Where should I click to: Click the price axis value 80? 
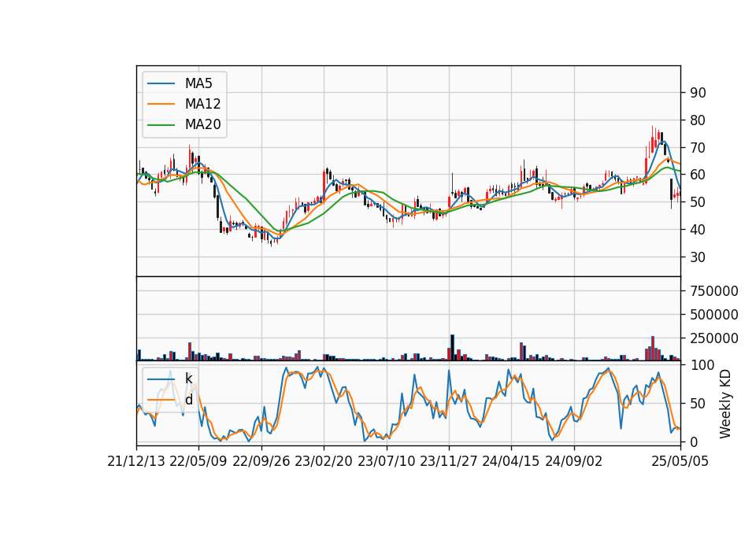coord(698,120)
